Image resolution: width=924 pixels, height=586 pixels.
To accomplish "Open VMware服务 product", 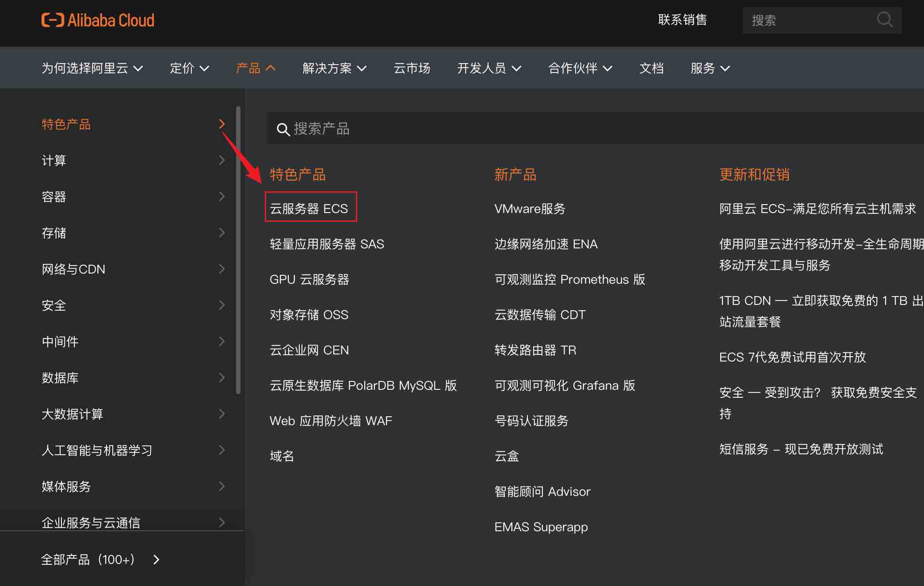I will tap(530, 209).
